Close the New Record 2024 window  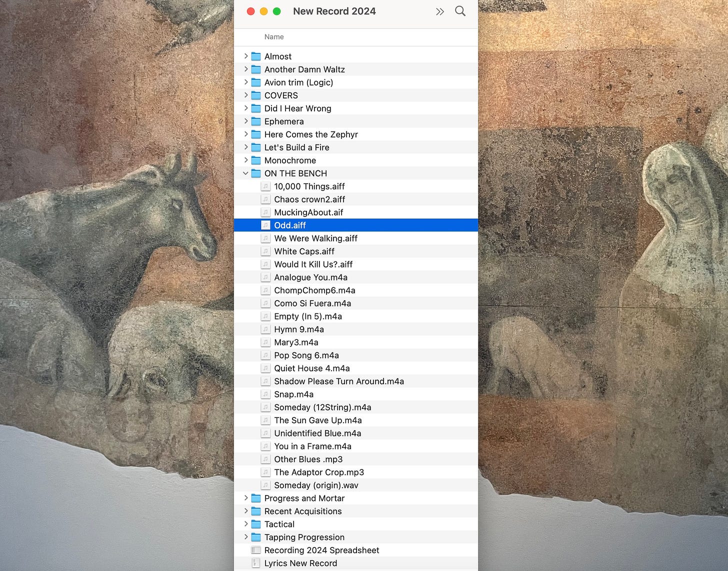tap(251, 11)
